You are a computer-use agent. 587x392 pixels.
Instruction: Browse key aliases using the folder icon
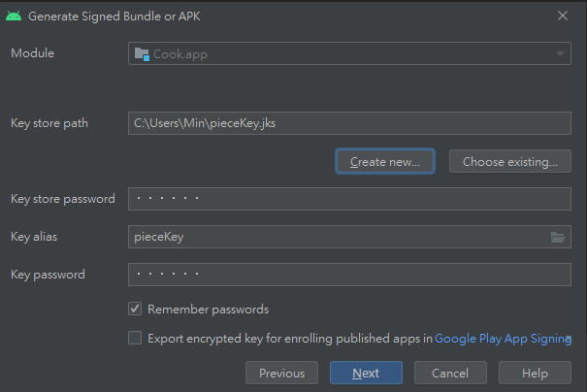point(558,237)
